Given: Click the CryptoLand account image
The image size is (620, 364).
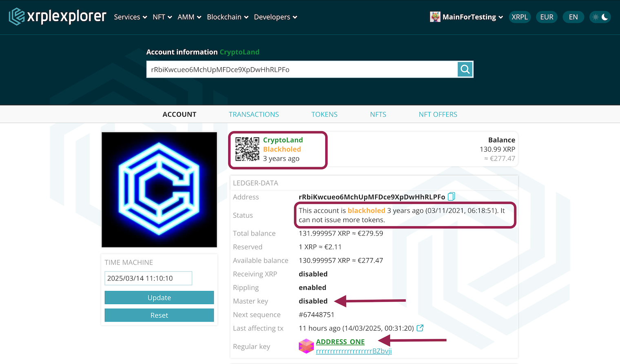Looking at the screenshot, I should click(159, 190).
